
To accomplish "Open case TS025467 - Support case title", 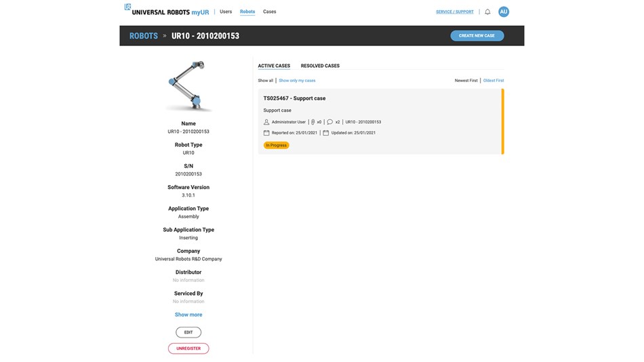I will click(x=294, y=98).
